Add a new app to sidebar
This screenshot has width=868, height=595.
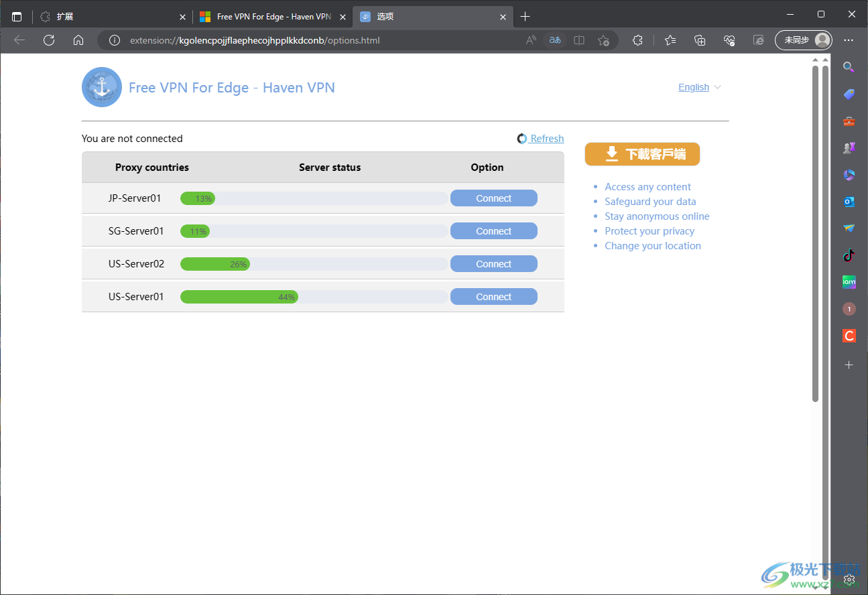(x=849, y=365)
